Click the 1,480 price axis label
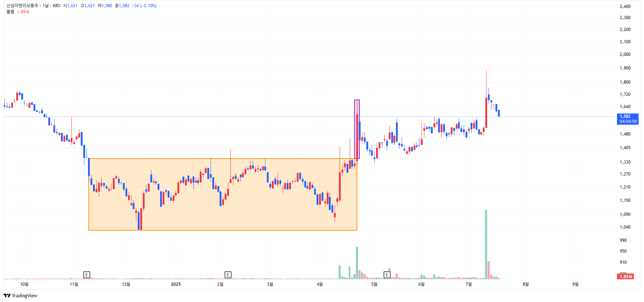This screenshot has width=644, height=302. click(x=625, y=134)
